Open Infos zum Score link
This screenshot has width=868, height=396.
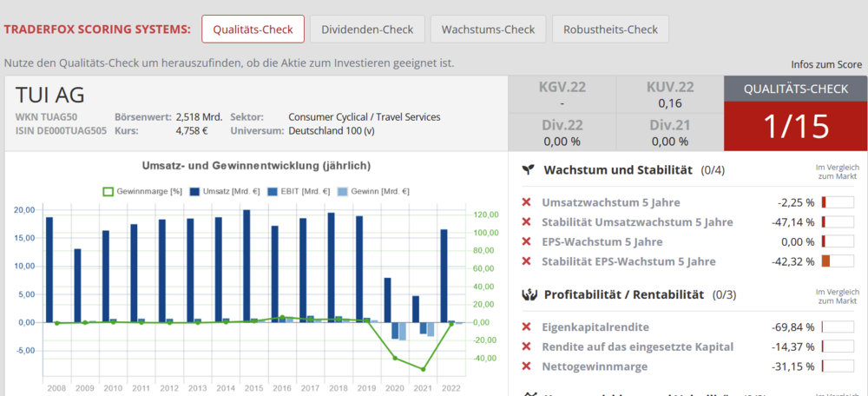click(x=826, y=65)
